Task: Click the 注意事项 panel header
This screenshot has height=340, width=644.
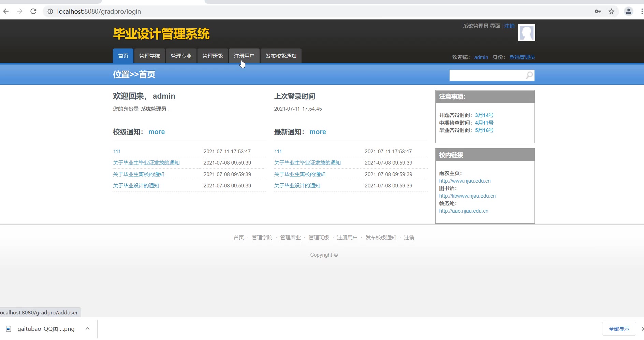Action: point(485,97)
